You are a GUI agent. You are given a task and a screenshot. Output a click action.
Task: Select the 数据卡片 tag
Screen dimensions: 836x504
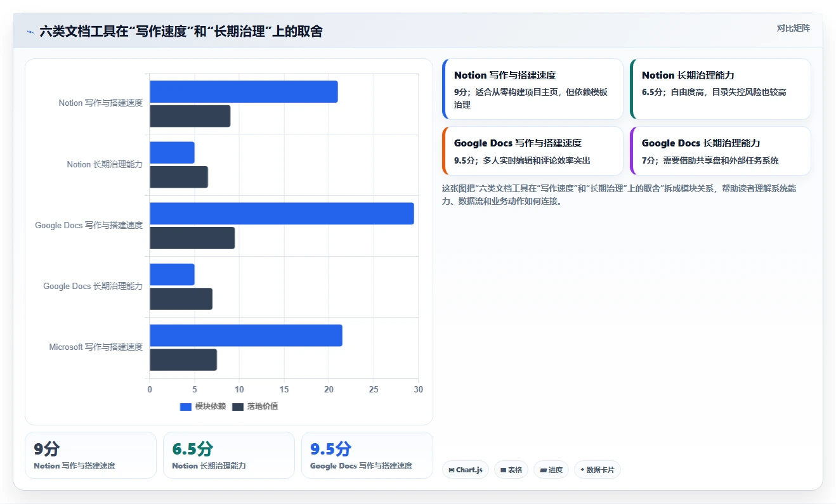pyautogui.click(x=598, y=470)
